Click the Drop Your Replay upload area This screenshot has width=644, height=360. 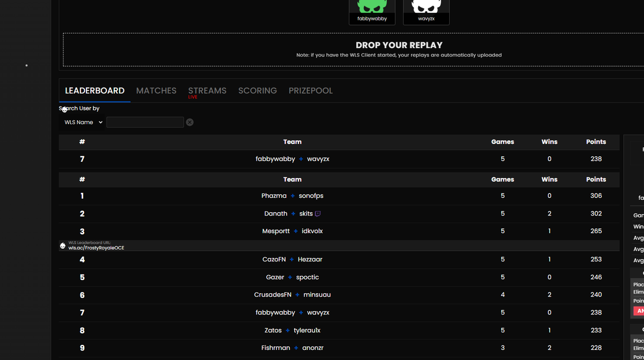coord(354,49)
